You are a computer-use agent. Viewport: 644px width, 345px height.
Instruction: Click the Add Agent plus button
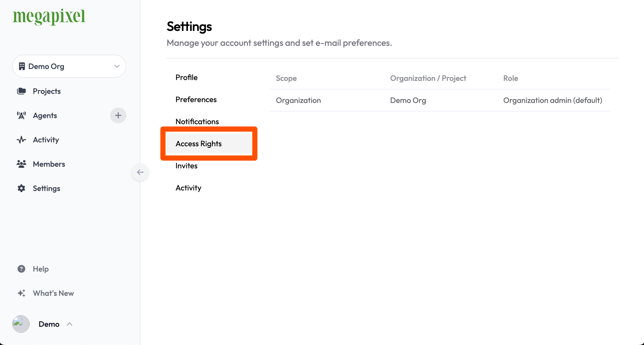(x=118, y=115)
